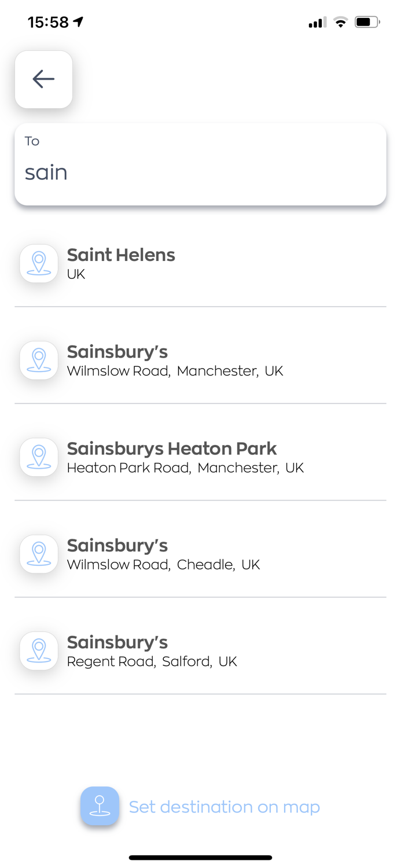Click the cellular signal bars icon

coord(316,22)
